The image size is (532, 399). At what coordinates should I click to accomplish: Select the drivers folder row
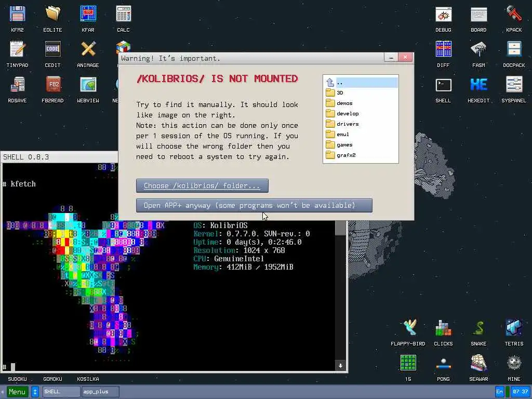[361, 124]
